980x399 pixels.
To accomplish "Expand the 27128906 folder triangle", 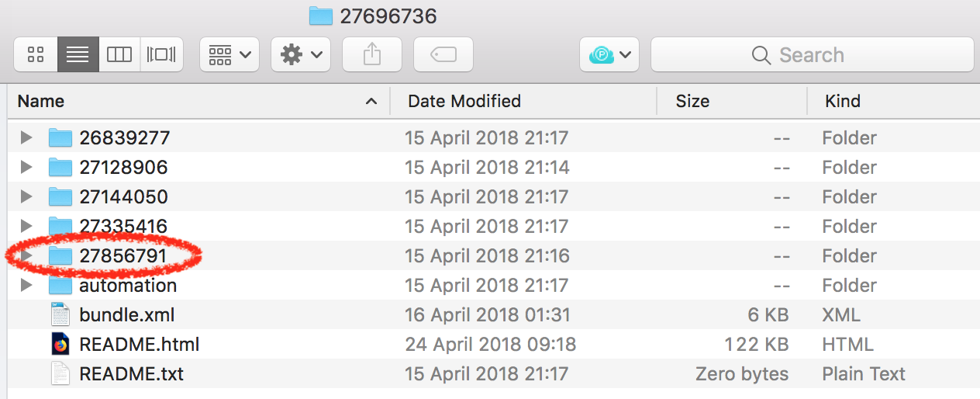I will tap(26, 168).
